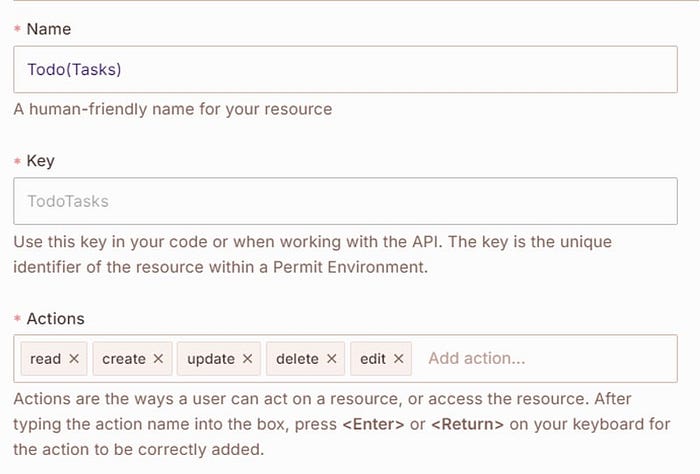Select the create tag label

[124, 358]
